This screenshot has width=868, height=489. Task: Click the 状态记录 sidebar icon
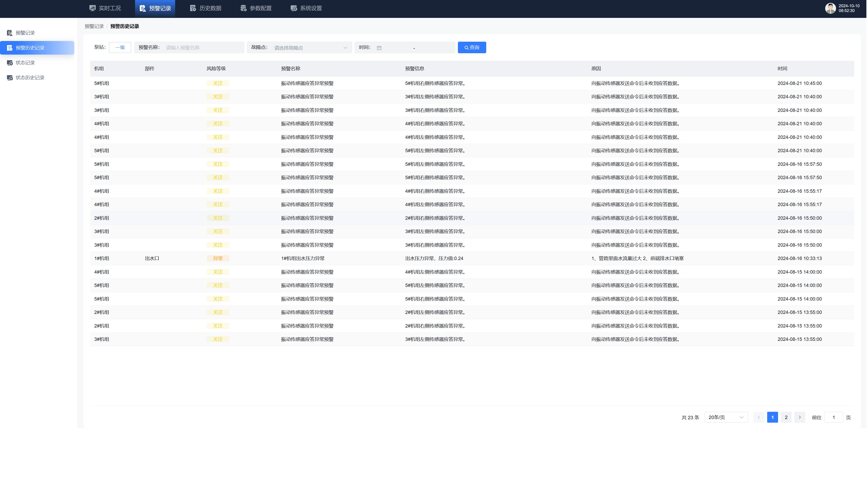click(x=10, y=63)
